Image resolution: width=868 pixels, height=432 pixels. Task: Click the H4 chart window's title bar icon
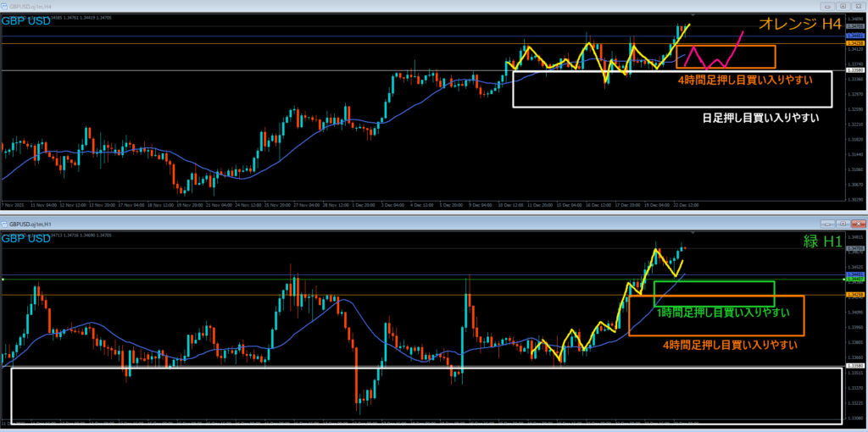(x=4, y=7)
